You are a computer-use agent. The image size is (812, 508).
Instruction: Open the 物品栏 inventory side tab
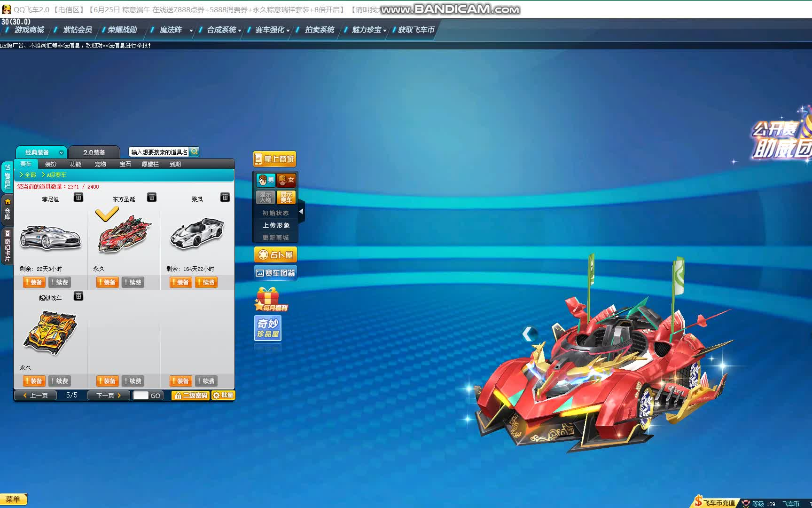coord(7,177)
